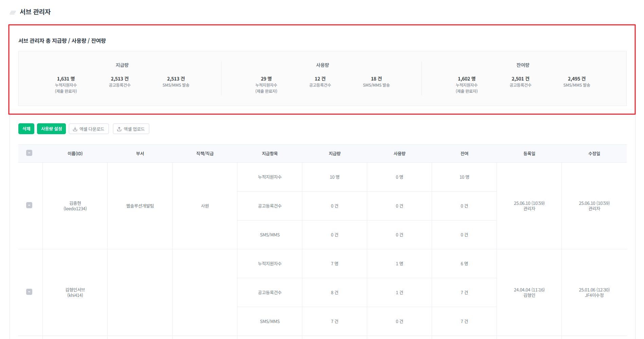Toggle the checkbox for 김종현 row
This screenshot has width=644, height=339.
[29, 205]
